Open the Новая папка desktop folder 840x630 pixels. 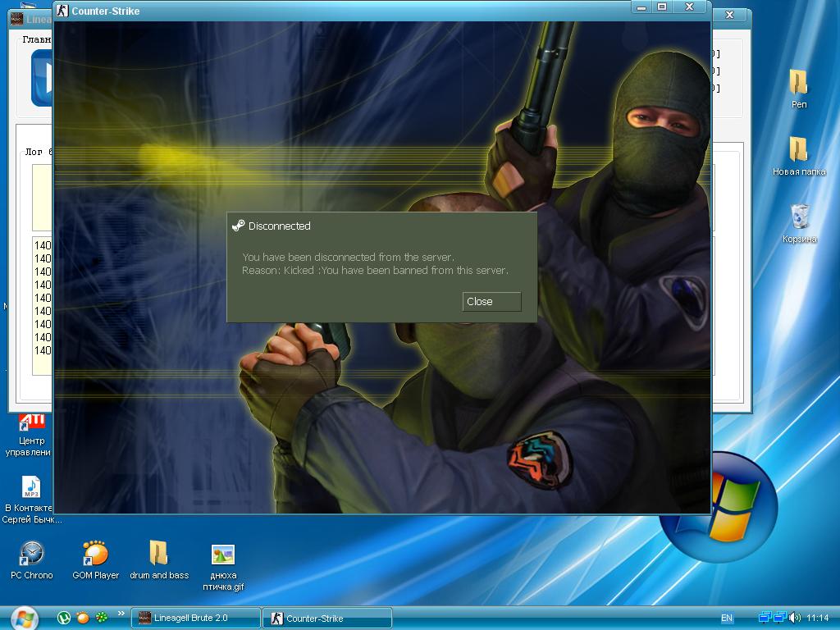799,156
